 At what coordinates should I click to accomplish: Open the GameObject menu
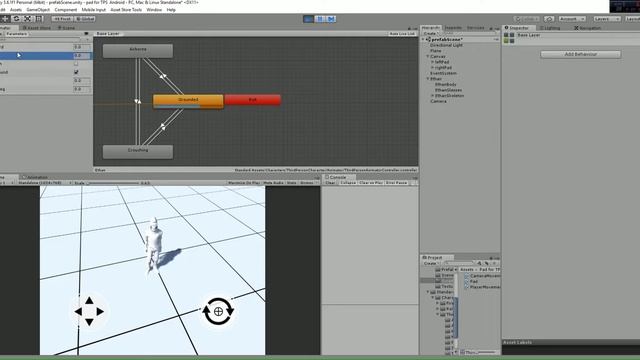click(x=38, y=9)
